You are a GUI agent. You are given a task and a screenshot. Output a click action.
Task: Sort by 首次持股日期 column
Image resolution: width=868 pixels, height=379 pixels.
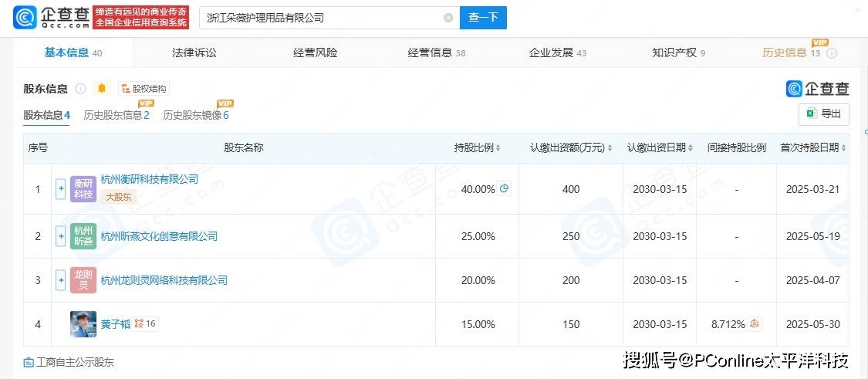click(813, 148)
